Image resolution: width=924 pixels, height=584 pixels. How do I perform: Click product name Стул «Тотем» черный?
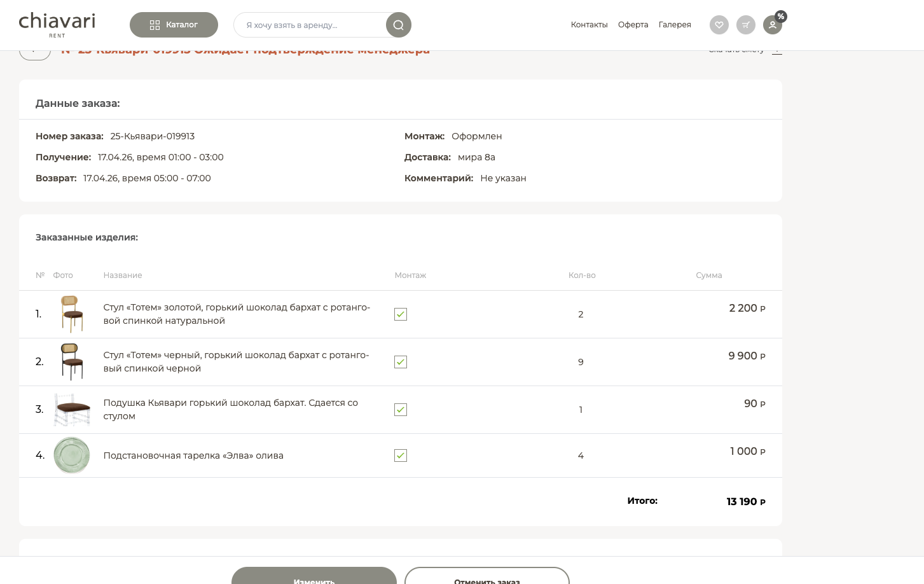pos(236,362)
